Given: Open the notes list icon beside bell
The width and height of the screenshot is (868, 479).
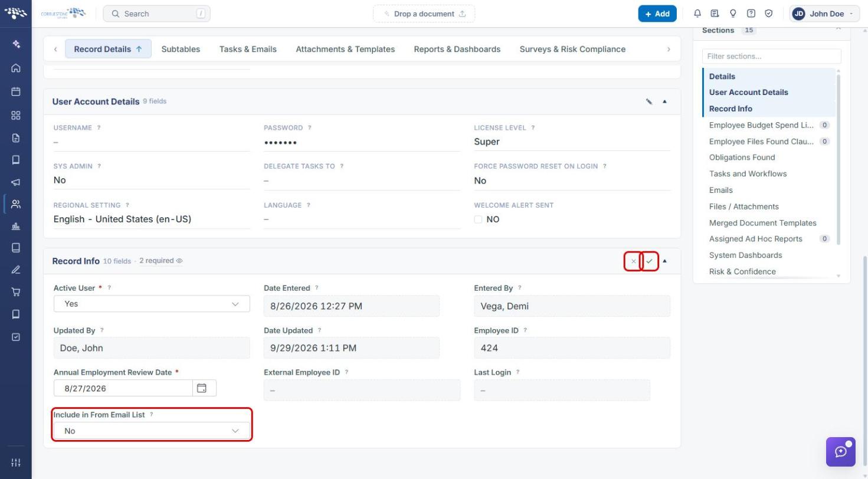Looking at the screenshot, I should point(715,14).
